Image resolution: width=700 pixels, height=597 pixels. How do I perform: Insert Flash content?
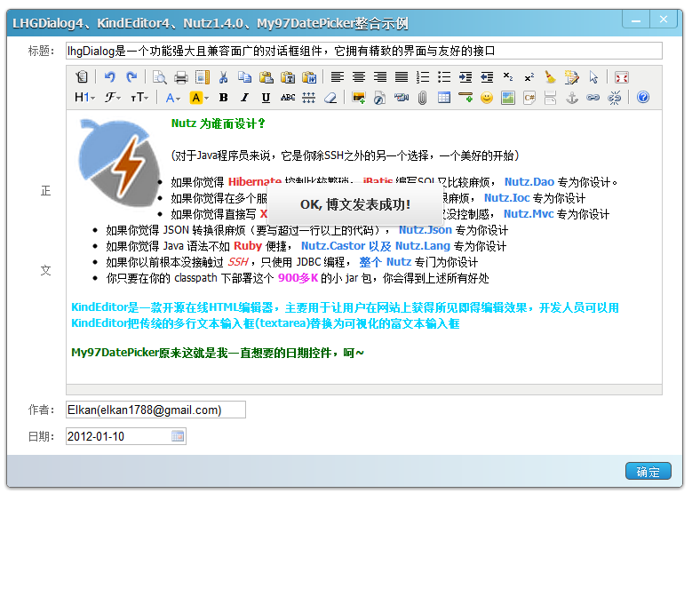point(380,98)
